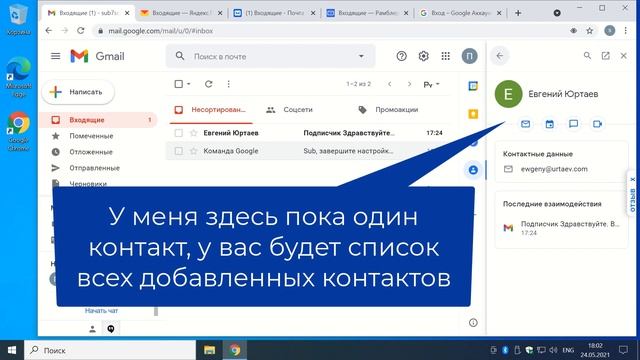Open File Explorer from taskbar
Screen dimensions: 640x360
click(209, 350)
